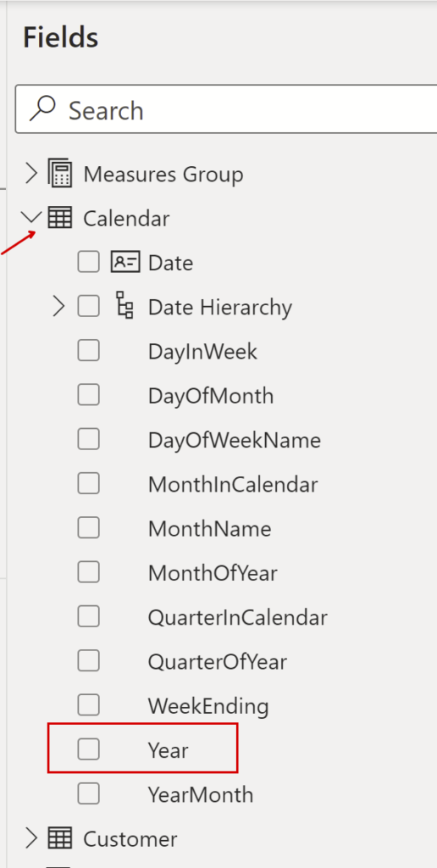
Task: Tick the Year checkbox
Action: (89, 749)
